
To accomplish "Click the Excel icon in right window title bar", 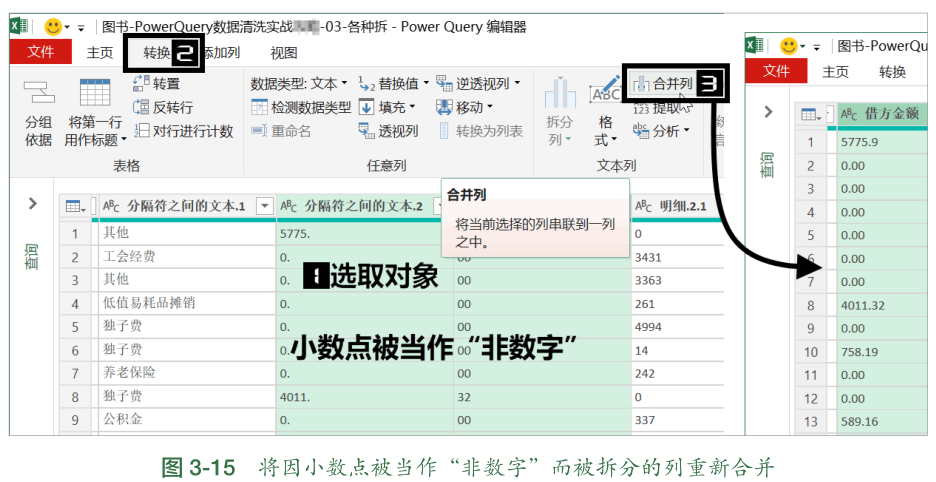I will pyautogui.click(x=756, y=45).
